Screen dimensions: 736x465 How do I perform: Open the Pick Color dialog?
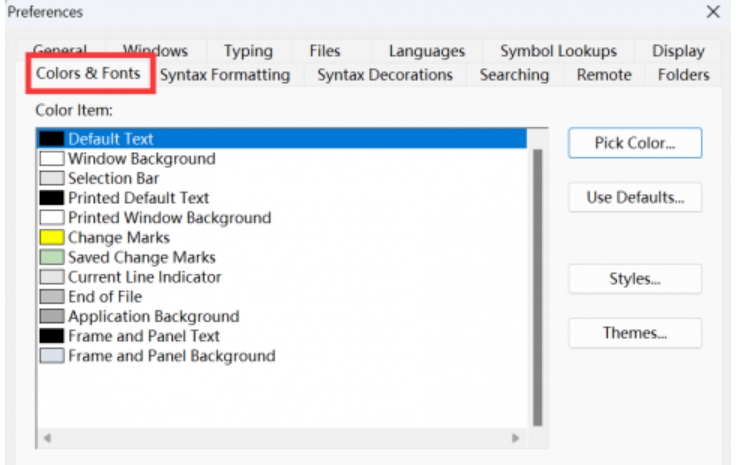634,143
